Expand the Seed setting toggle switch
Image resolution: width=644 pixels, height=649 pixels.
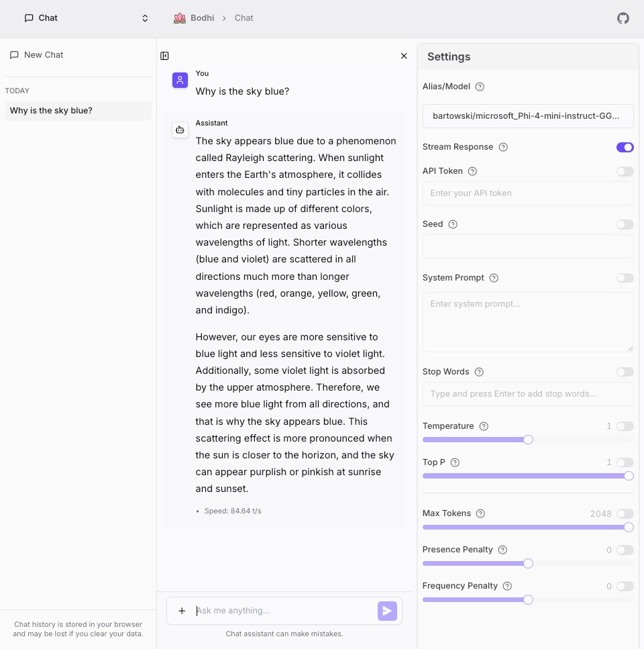tap(625, 223)
